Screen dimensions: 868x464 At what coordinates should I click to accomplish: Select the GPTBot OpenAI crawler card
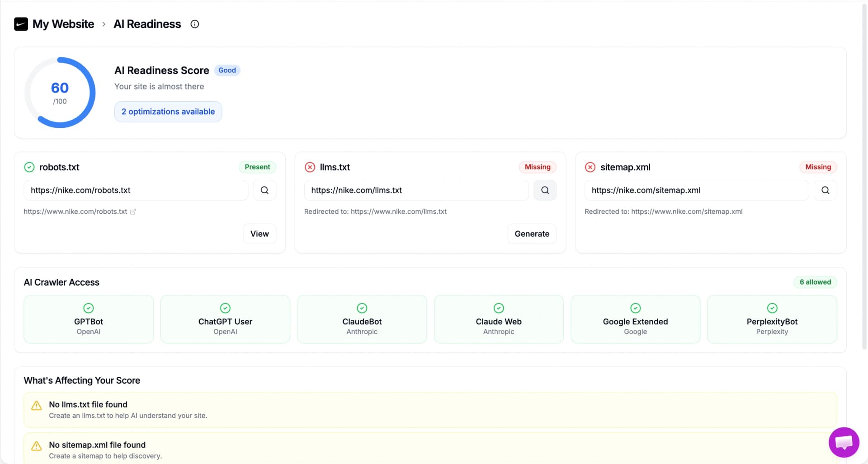point(89,319)
